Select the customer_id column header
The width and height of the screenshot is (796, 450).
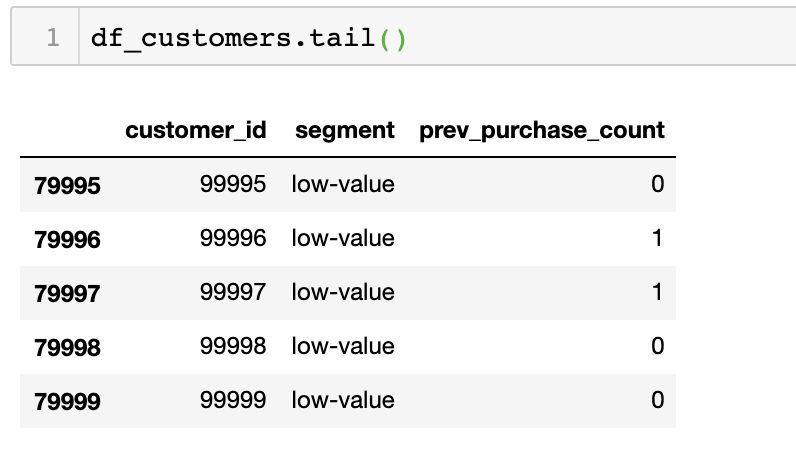tap(195, 131)
